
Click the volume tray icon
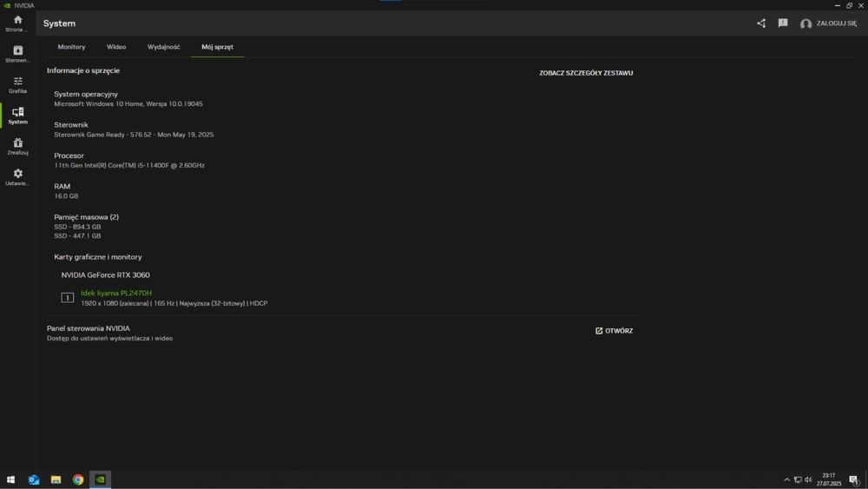pos(808,479)
